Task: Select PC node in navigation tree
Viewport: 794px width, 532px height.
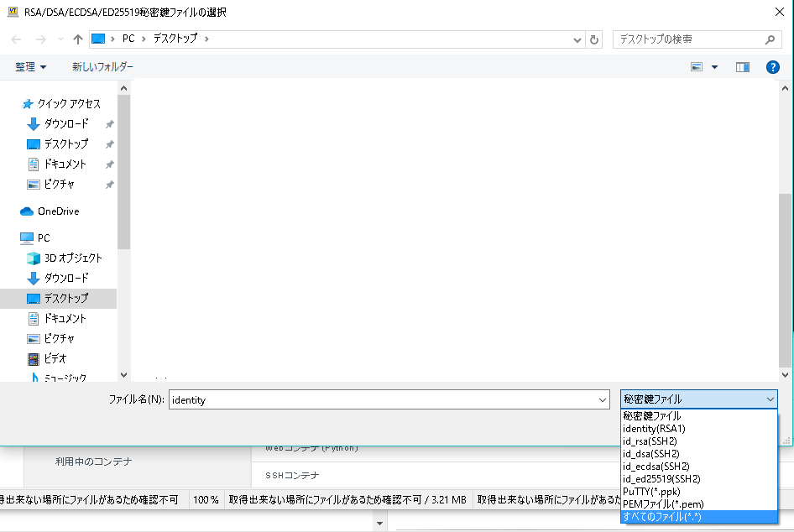Action: (35, 238)
